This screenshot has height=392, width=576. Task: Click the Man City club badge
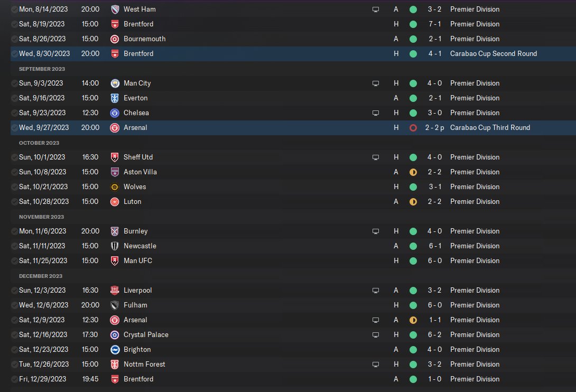(x=115, y=83)
